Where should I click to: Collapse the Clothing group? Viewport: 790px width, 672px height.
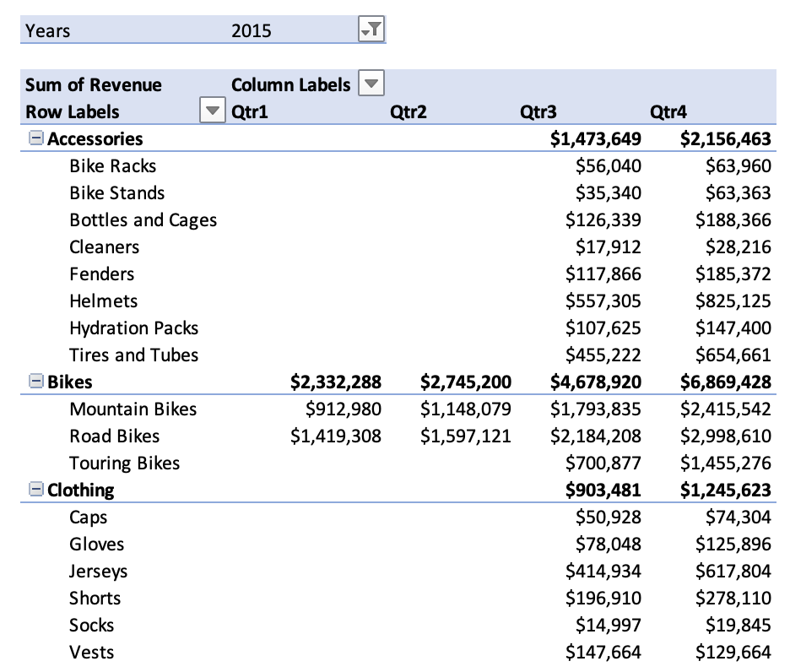click(35, 489)
